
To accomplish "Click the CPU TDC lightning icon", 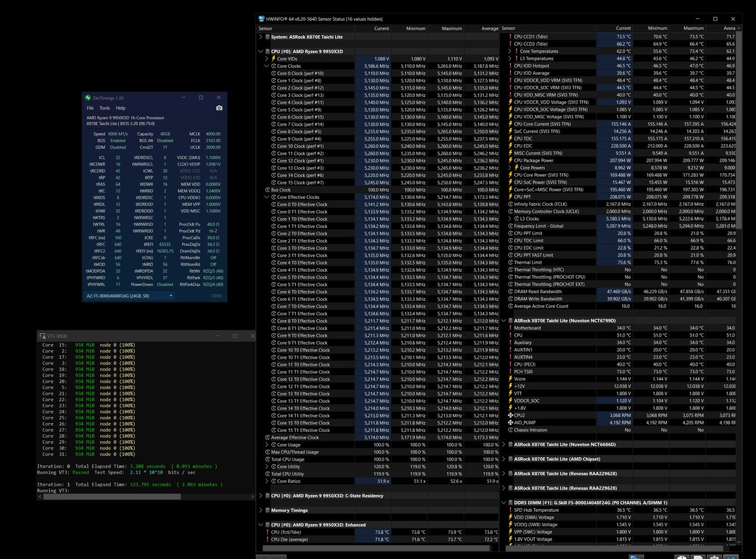I will (x=509, y=138).
